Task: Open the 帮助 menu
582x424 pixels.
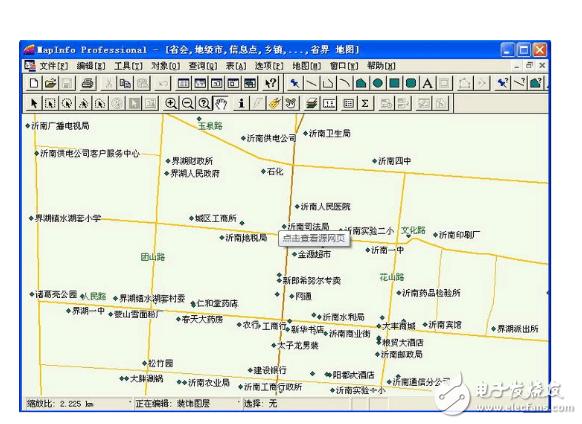Action: tap(381, 66)
